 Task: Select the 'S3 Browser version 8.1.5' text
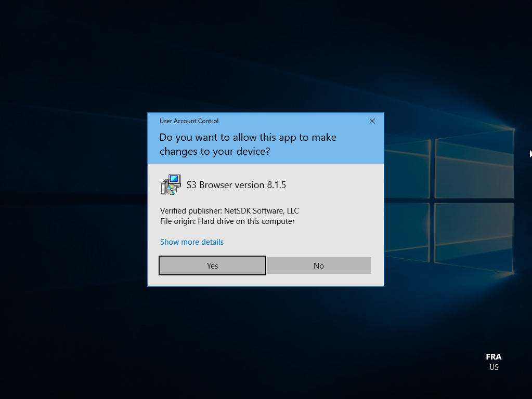[236, 185]
